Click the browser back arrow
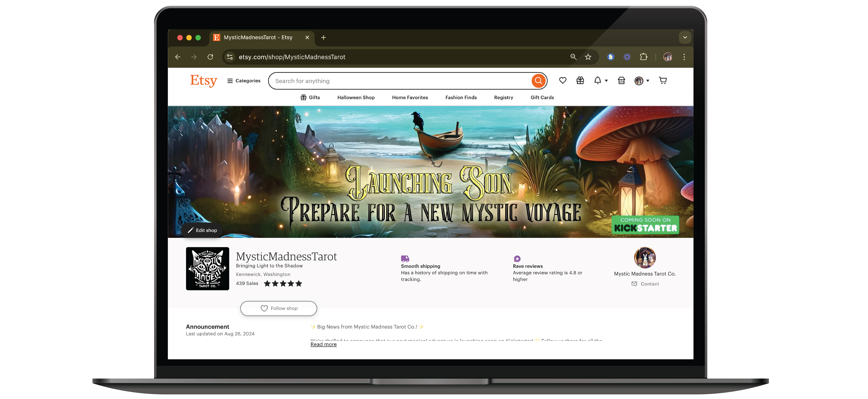Image resolution: width=868 pixels, height=399 pixels. point(178,57)
